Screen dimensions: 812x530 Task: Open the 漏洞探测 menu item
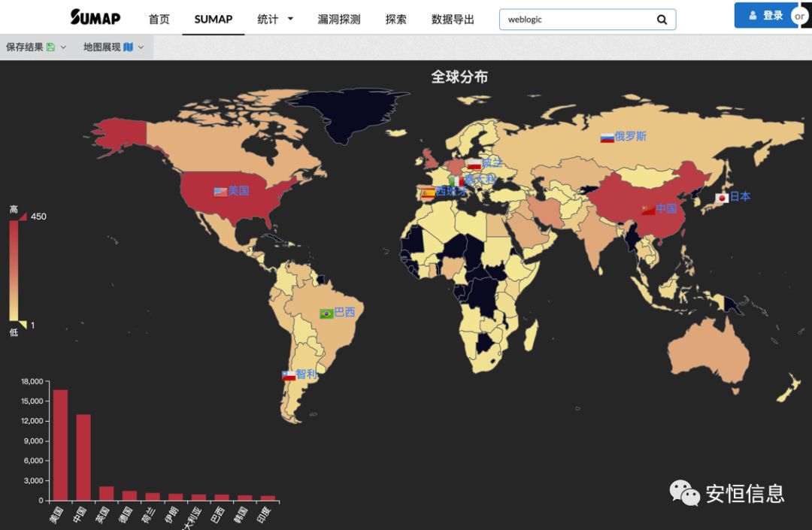coord(338,19)
